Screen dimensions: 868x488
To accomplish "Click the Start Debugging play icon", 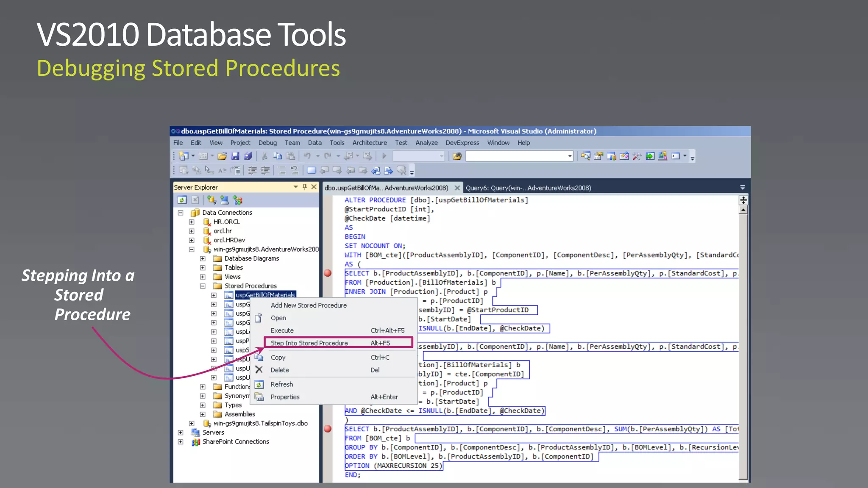I will click(x=384, y=156).
